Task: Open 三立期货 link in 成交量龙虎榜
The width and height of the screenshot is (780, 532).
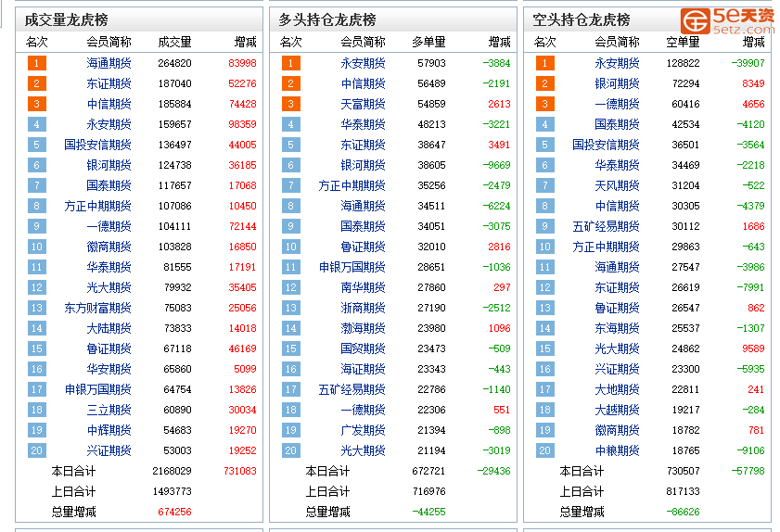Action: (109, 410)
